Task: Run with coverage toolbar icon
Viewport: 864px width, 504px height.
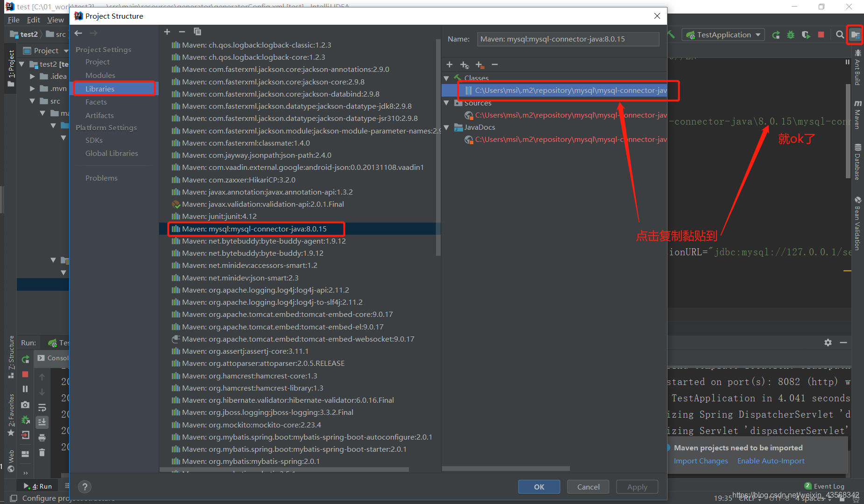Action: (x=806, y=35)
